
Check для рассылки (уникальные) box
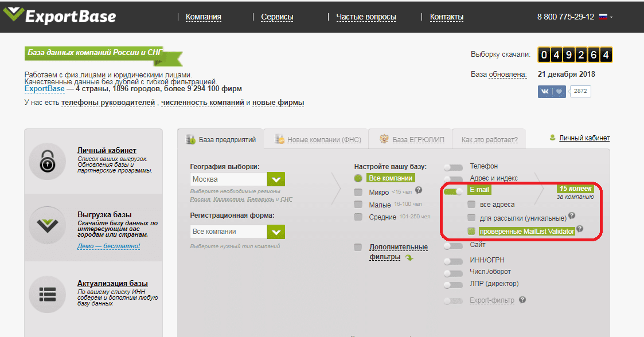coord(471,218)
